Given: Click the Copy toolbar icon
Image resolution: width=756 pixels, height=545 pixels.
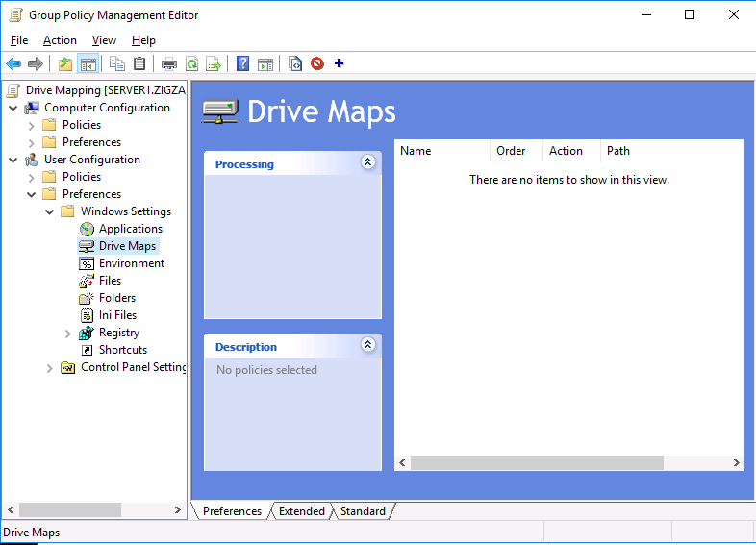Looking at the screenshot, I should (117, 63).
